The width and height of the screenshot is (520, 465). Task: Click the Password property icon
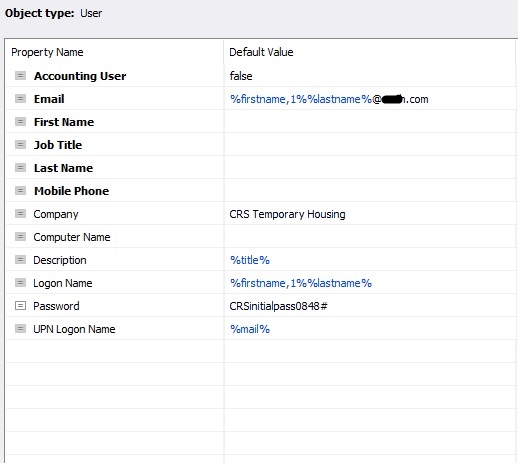(x=20, y=306)
